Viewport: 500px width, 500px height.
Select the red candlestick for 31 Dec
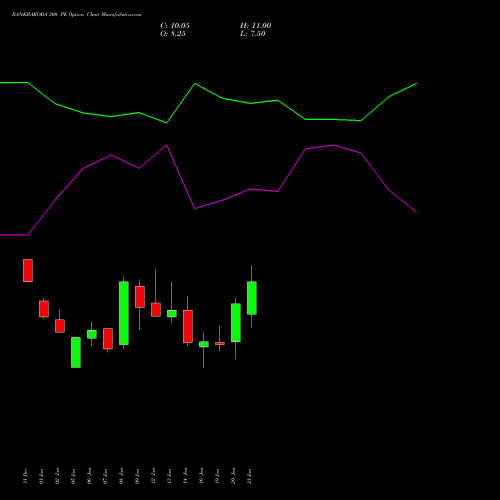[28, 270]
